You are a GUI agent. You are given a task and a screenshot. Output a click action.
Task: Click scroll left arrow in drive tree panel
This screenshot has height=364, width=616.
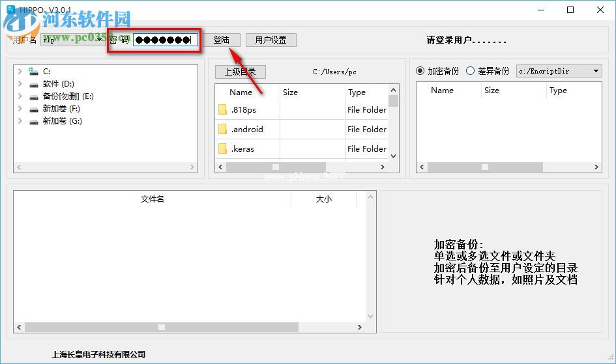point(18,167)
